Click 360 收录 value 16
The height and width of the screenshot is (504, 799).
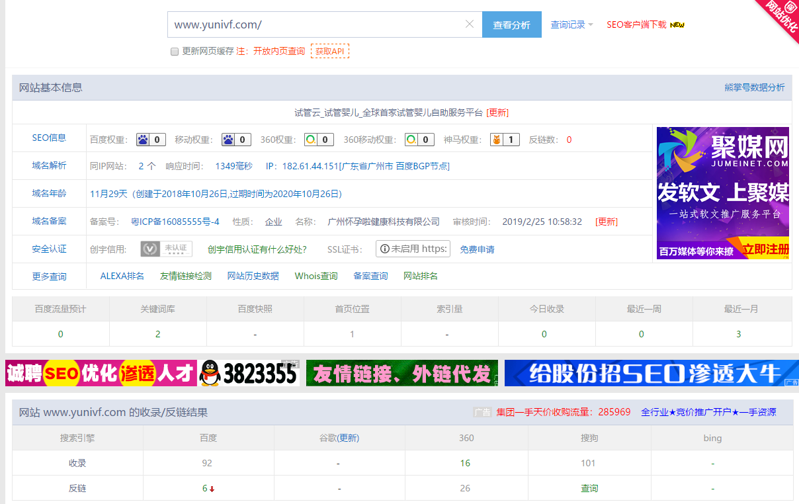465,463
